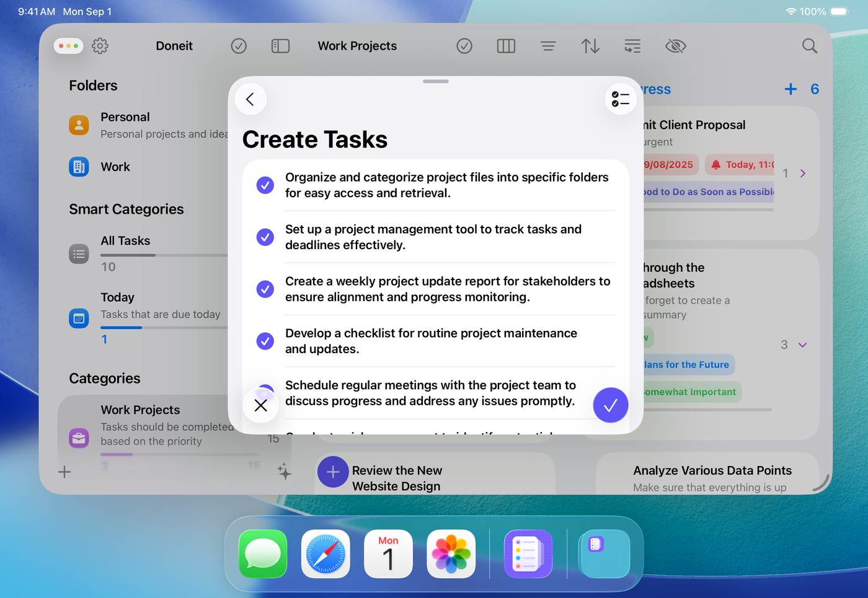Click the sparkle AI icon in sidebar
Screen dimensions: 868x598
pos(284,472)
